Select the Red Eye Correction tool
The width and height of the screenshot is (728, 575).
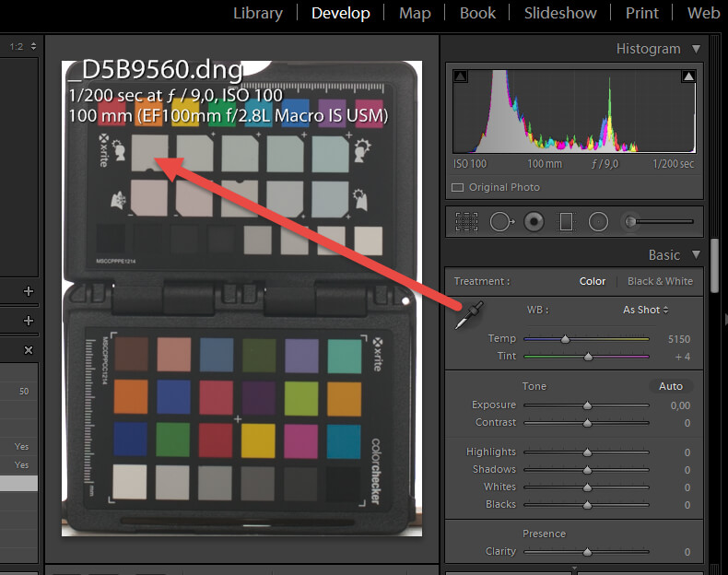534,222
